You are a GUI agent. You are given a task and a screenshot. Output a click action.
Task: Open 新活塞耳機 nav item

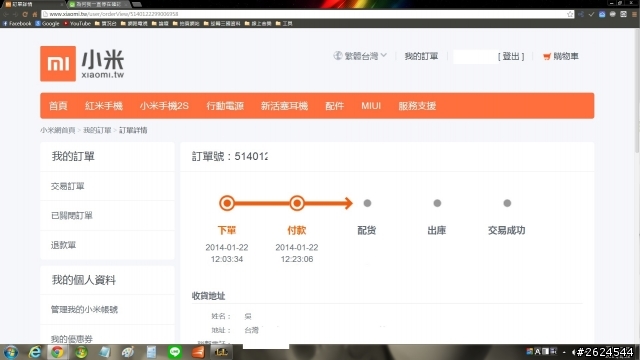coord(284,106)
